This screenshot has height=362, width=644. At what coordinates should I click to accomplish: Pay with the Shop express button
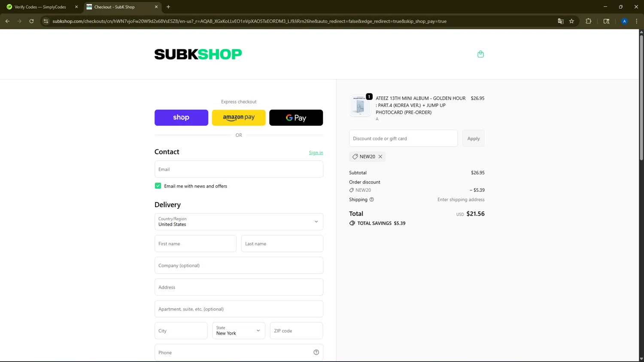[181, 118]
